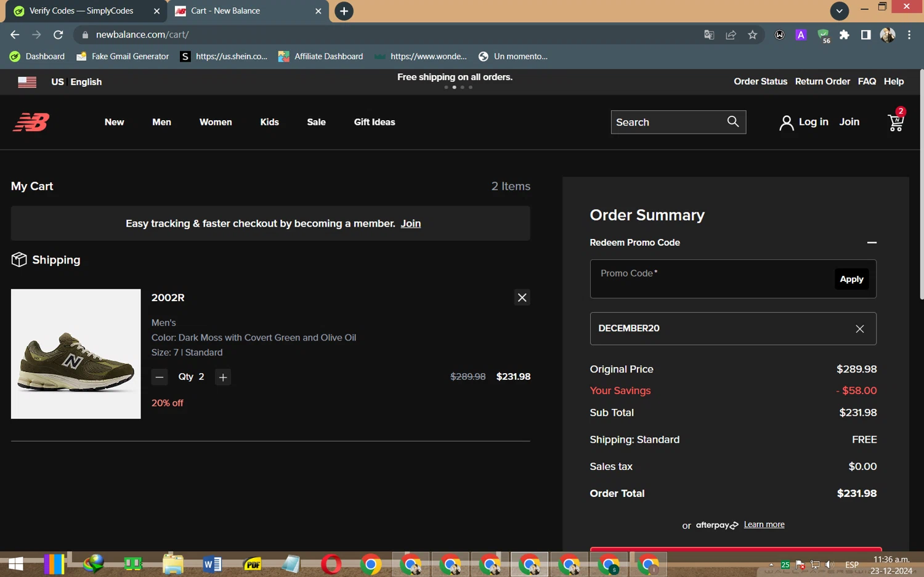Click the afterpay Learn more link
The width and height of the screenshot is (924, 577).
point(764,525)
